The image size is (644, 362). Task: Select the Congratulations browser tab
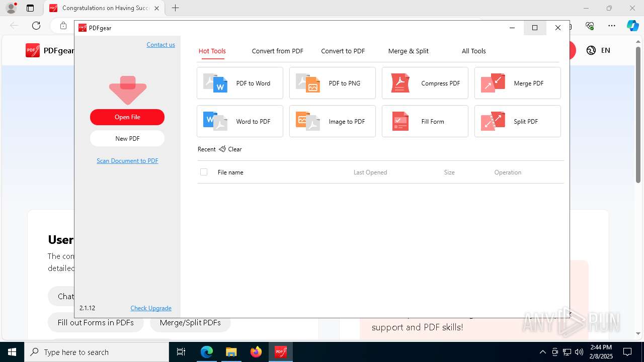[104, 8]
